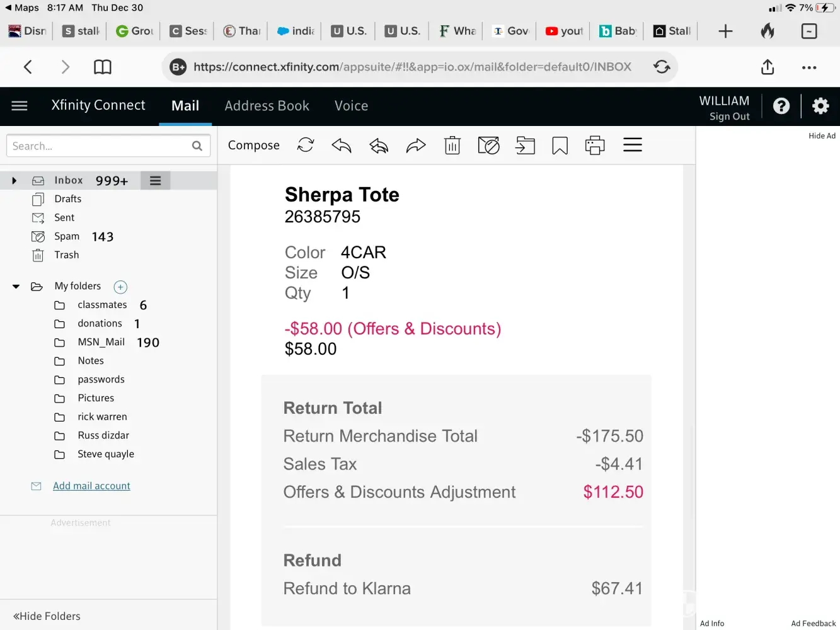Click the Reply All icon
840x630 pixels.
click(379, 146)
